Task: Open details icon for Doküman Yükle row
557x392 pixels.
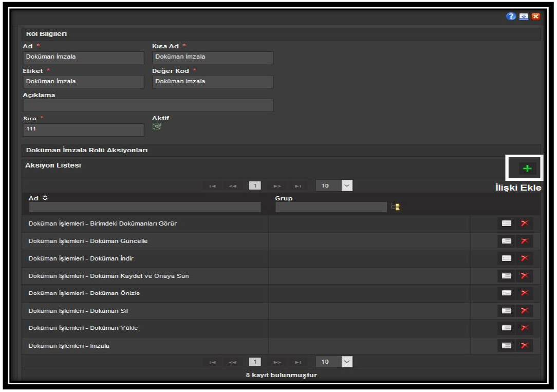Action: coord(507,328)
